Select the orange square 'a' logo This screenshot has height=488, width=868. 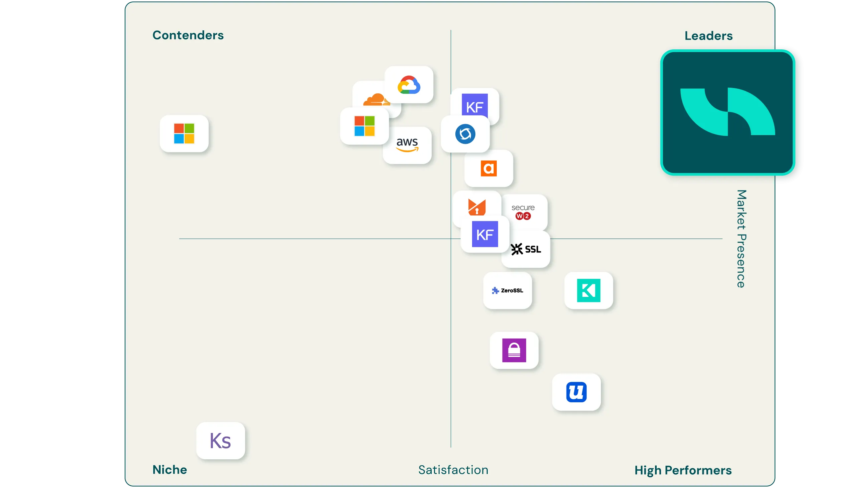pyautogui.click(x=489, y=168)
